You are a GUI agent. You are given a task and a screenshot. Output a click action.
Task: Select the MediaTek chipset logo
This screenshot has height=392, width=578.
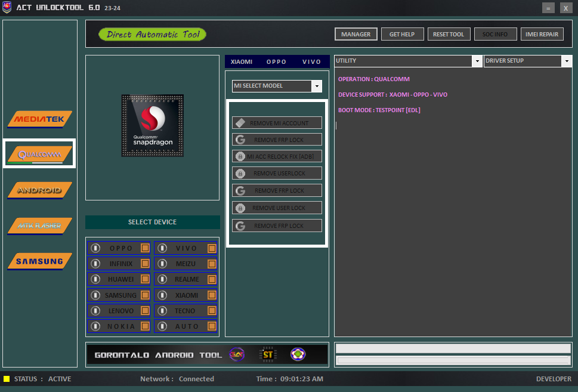(40, 119)
